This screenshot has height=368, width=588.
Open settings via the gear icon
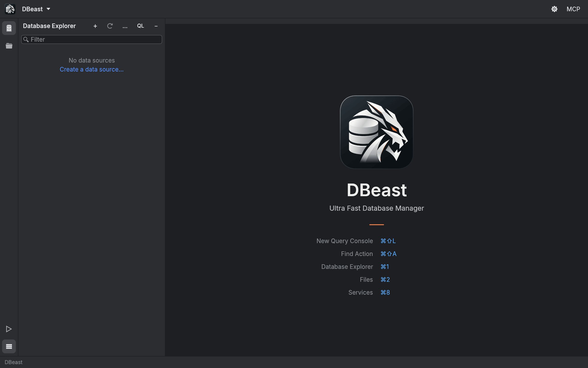pyautogui.click(x=554, y=9)
